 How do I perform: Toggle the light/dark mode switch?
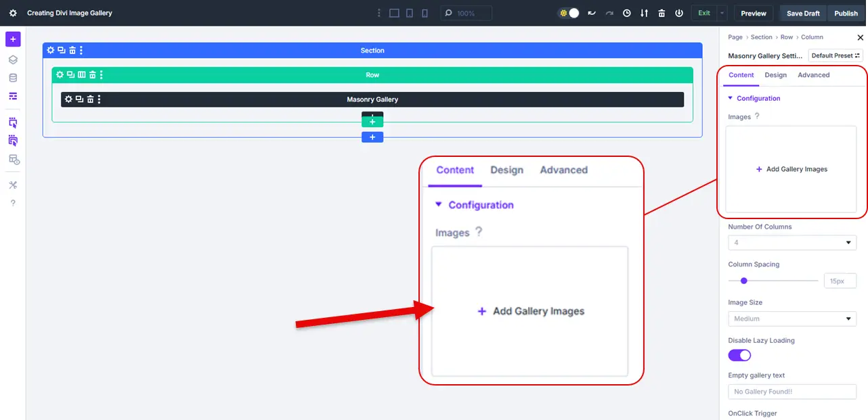[x=569, y=13]
